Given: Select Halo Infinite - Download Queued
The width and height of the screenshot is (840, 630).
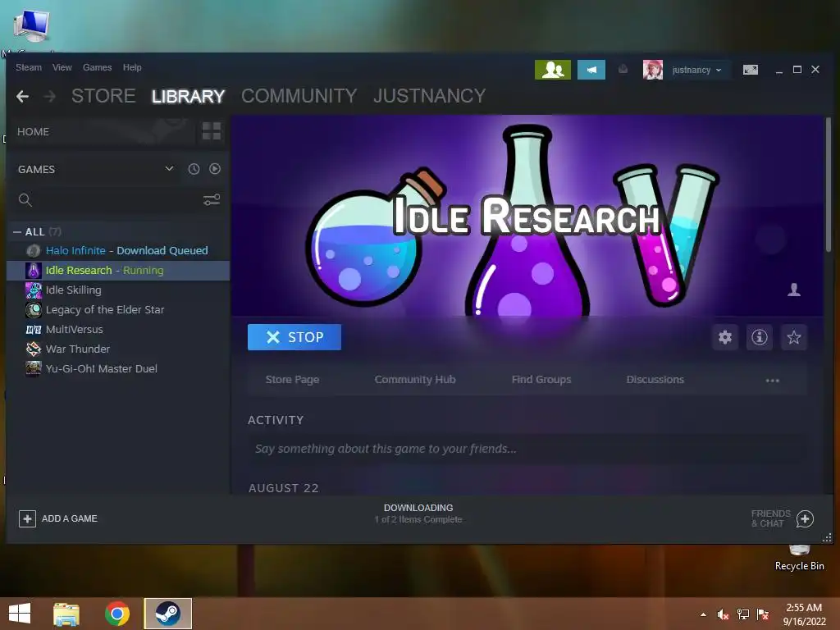Looking at the screenshot, I should tap(118, 251).
